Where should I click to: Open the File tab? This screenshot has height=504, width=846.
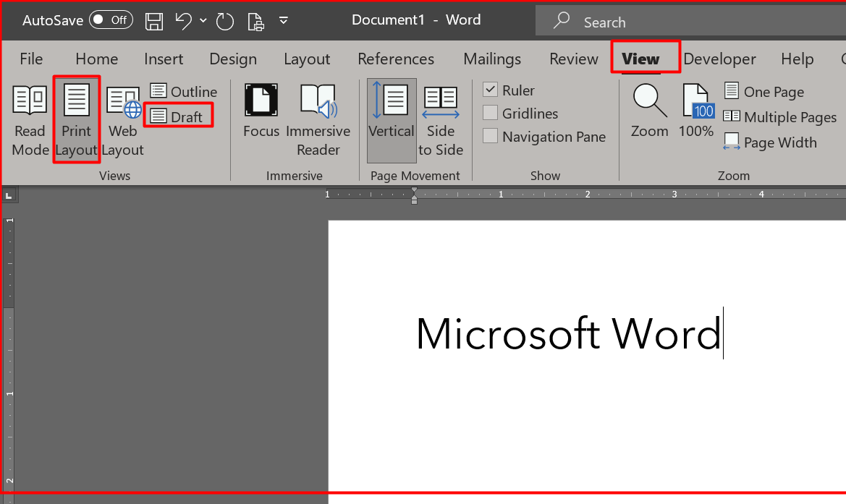pyautogui.click(x=31, y=59)
